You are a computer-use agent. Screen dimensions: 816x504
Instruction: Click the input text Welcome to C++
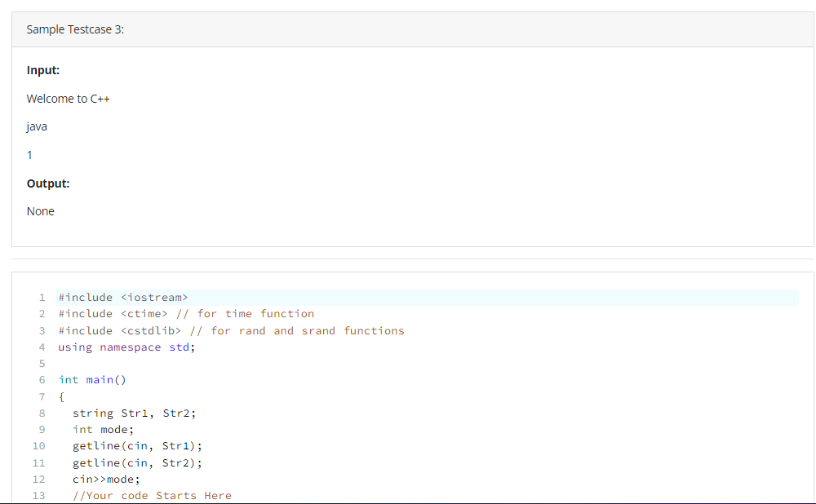click(68, 98)
